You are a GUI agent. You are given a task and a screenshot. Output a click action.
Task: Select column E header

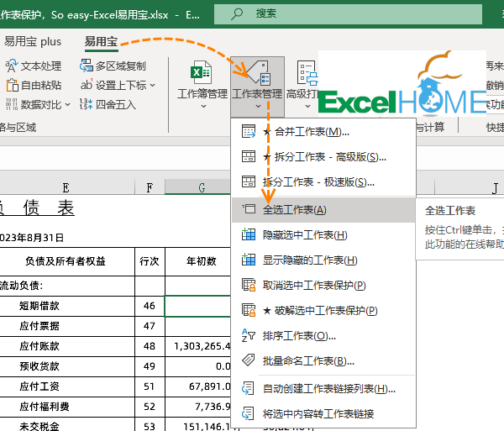(67, 187)
